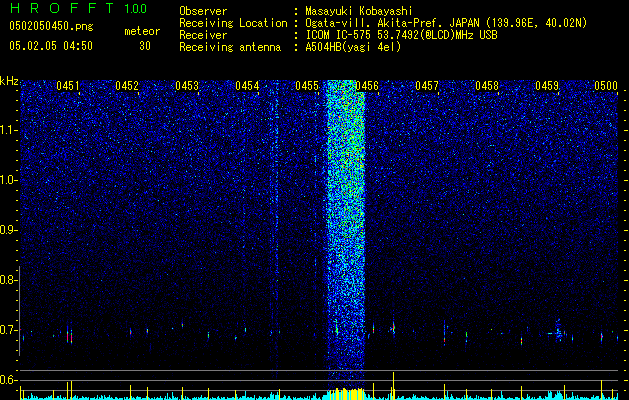Select the A504HB(yagi 4el) antenna text
This screenshot has width=629, height=400.
tap(353, 47)
